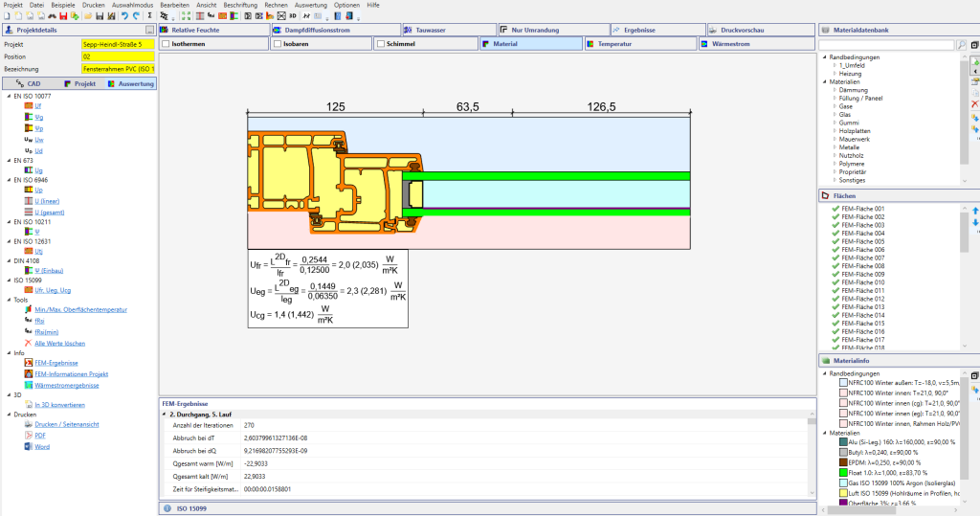Toggle the checkmark for FEM-Fläche 005
This screenshot has width=980, height=516.
[x=835, y=241]
